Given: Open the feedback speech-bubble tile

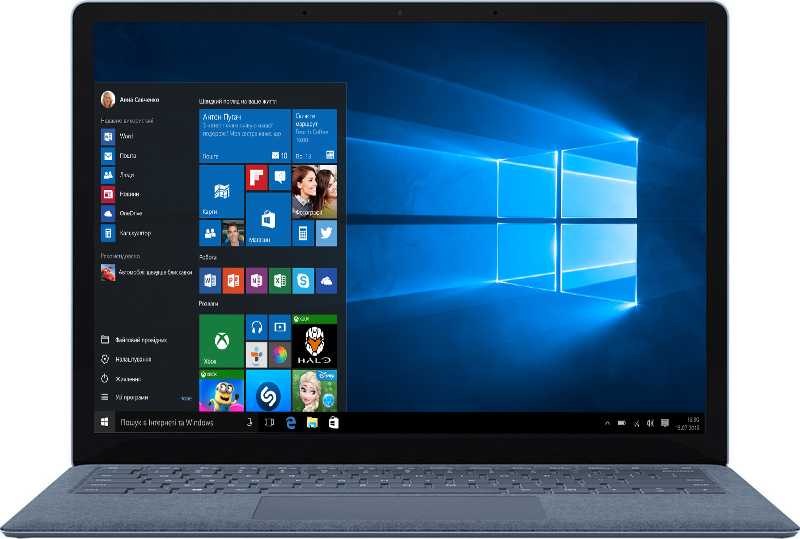Looking at the screenshot, I should 280,178.
